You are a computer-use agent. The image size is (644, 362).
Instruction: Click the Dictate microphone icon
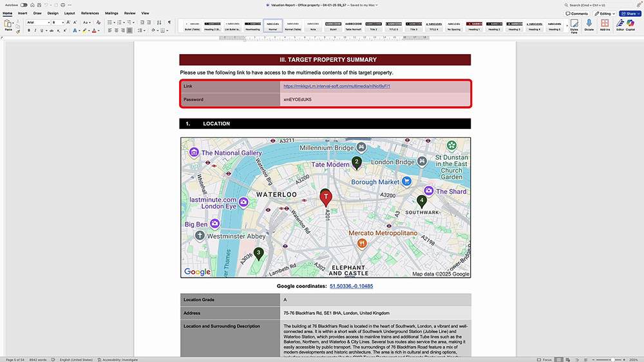pos(589,24)
